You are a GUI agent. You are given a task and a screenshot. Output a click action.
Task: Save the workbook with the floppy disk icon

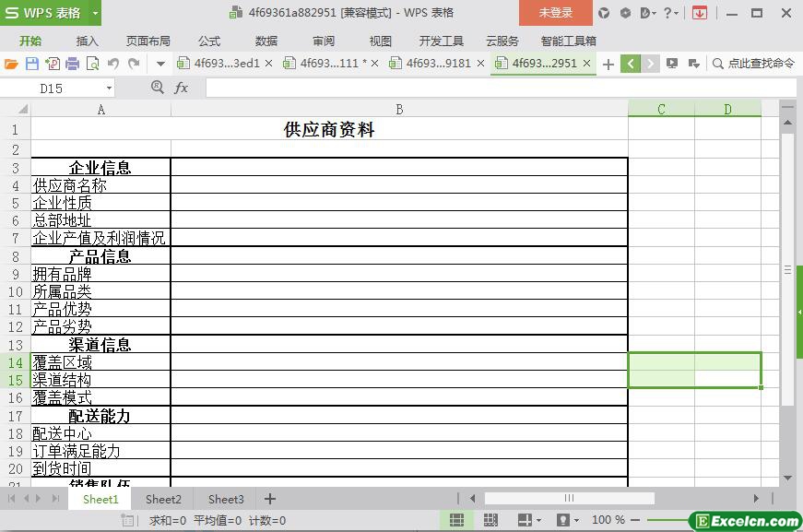point(31,64)
